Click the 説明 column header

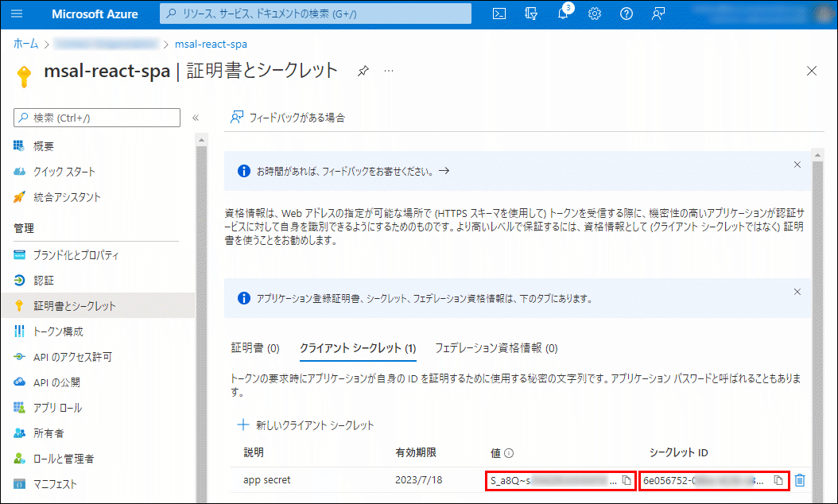click(254, 452)
